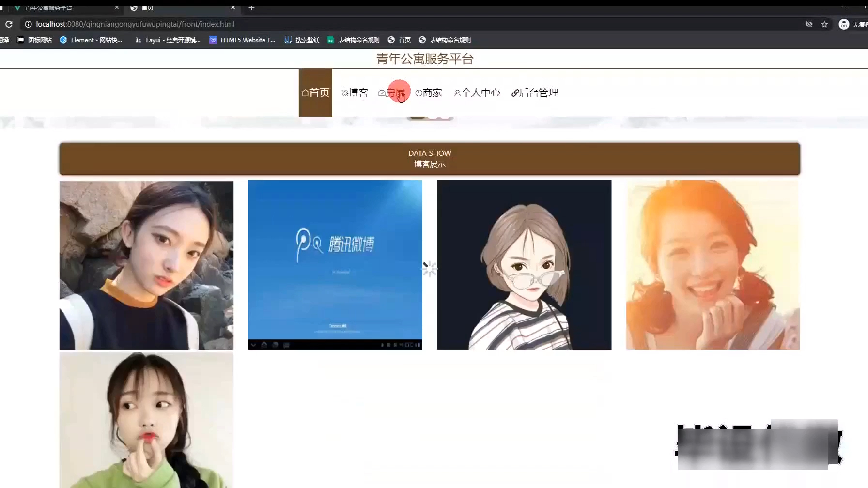Viewport: 868px width, 488px height.
Task: Click the crossed-out eye icon in the address bar
Action: pyautogui.click(x=809, y=24)
